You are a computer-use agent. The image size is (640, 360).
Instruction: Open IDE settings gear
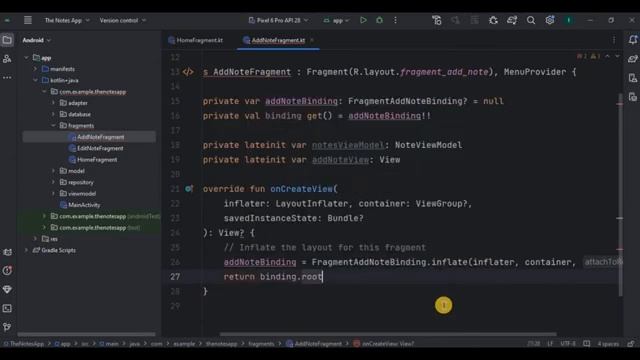(550, 20)
